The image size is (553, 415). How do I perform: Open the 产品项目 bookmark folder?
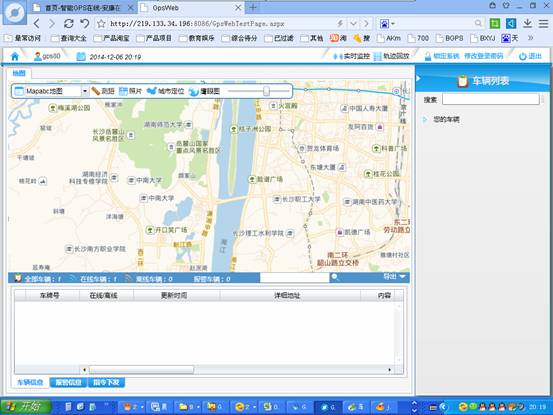pyautogui.click(x=154, y=38)
